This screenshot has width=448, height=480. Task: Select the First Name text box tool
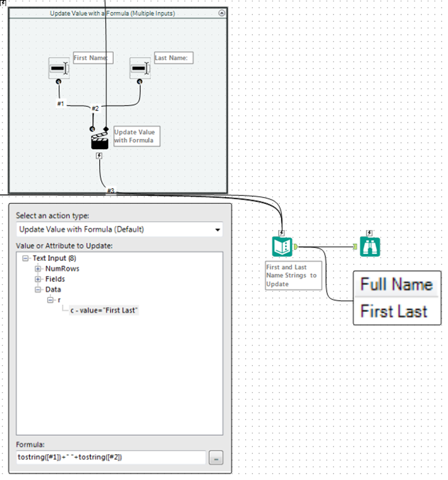click(59, 68)
